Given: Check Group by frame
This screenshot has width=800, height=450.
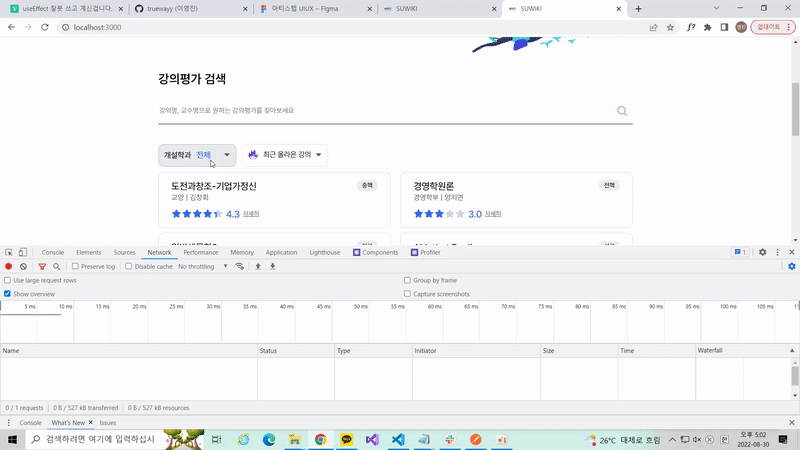Looking at the screenshot, I should coord(407,280).
